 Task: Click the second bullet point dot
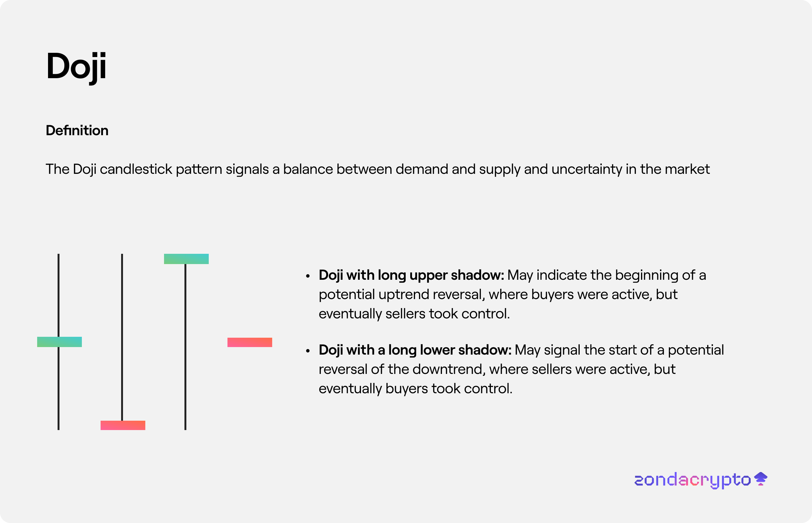click(x=308, y=351)
